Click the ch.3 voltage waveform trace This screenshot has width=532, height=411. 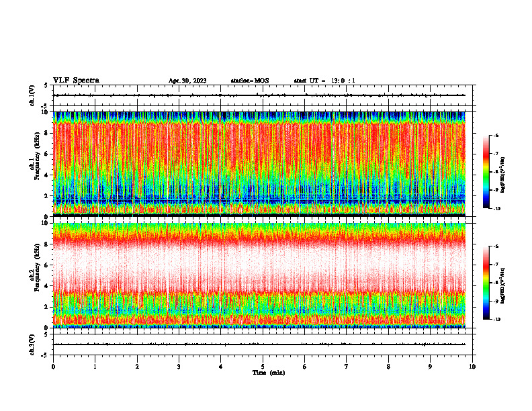click(x=259, y=345)
